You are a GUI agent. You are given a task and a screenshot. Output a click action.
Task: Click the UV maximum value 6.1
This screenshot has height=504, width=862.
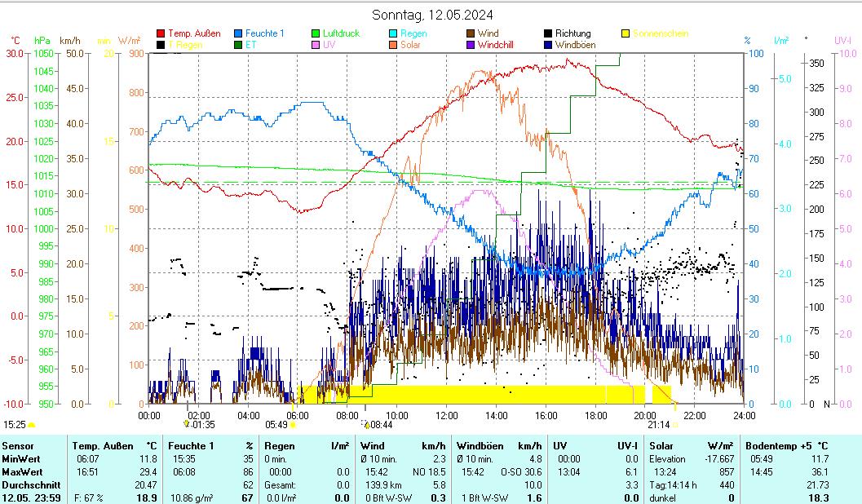pyautogui.click(x=632, y=472)
